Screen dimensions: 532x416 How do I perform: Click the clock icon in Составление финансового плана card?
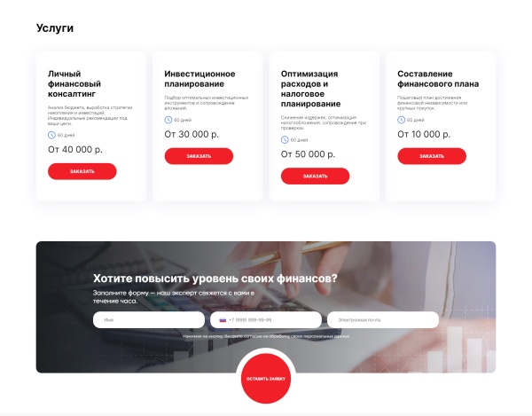pyautogui.click(x=401, y=120)
